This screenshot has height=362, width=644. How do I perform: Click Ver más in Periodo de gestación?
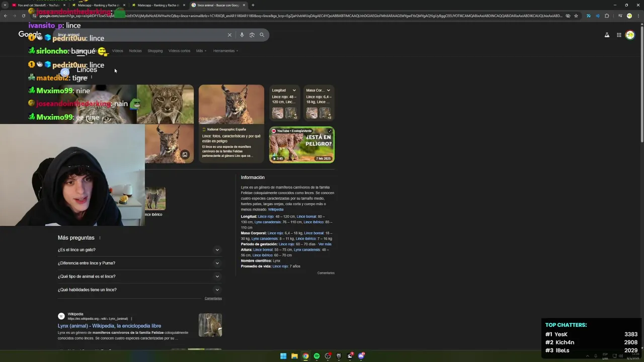coord(325,244)
